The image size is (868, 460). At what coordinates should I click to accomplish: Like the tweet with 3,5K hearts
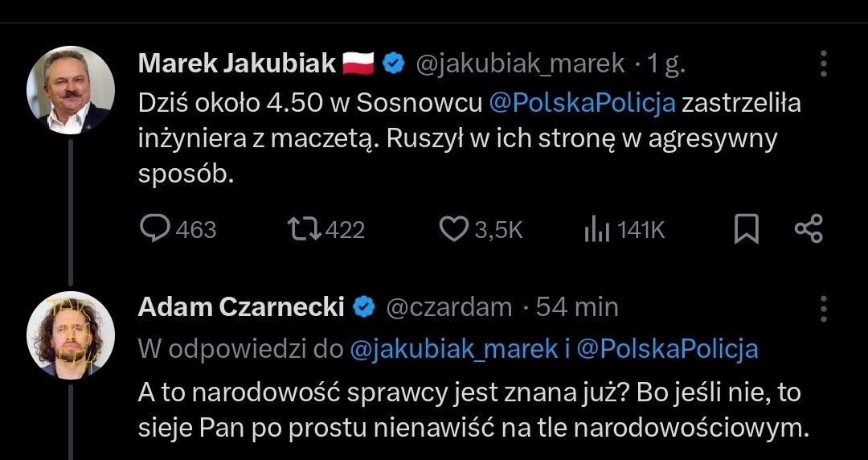pos(455,230)
